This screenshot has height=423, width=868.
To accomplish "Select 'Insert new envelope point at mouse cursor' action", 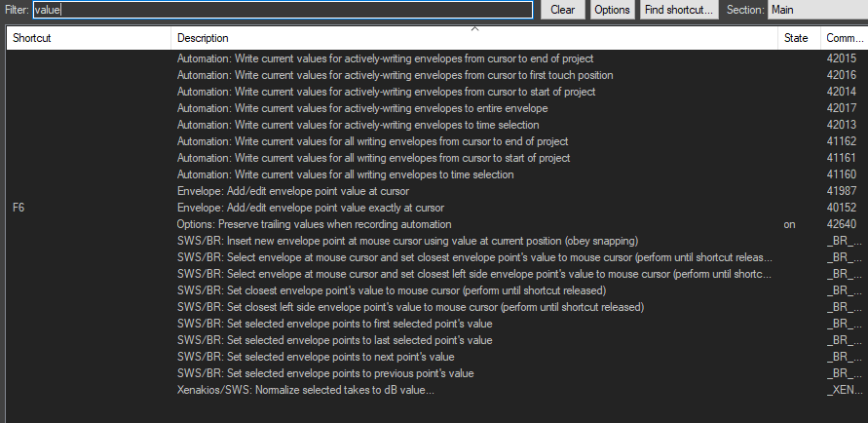I will [x=406, y=241].
